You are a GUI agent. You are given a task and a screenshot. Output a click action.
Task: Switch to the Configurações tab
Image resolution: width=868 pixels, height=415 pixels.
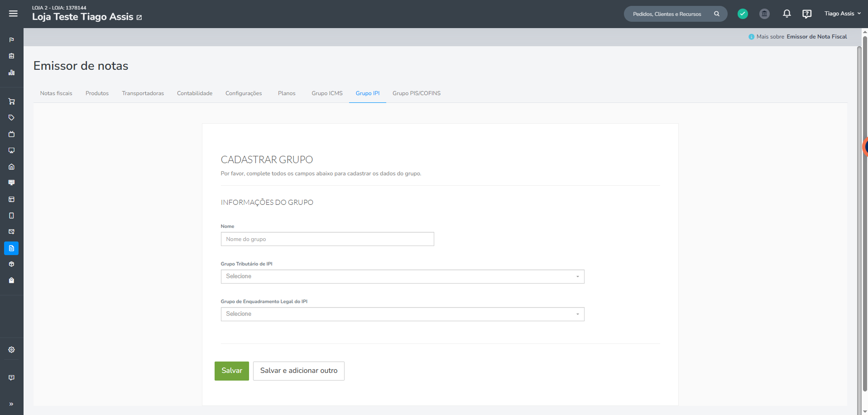pos(244,93)
